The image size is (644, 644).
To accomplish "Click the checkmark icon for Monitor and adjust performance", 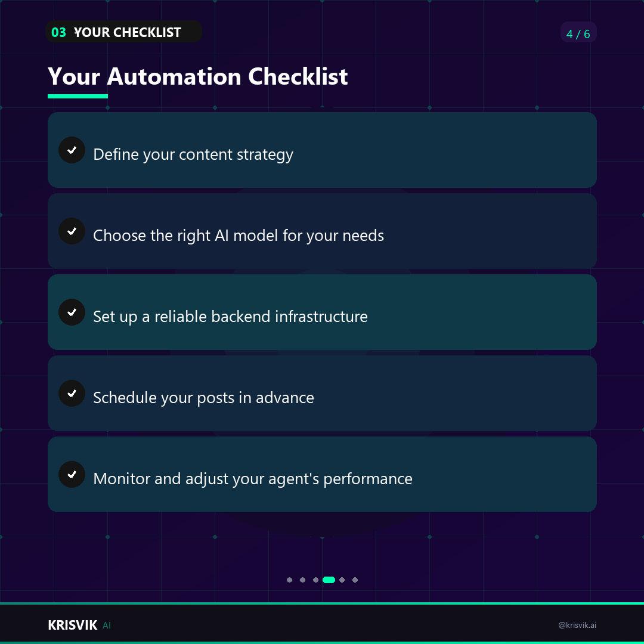I will click(72, 475).
